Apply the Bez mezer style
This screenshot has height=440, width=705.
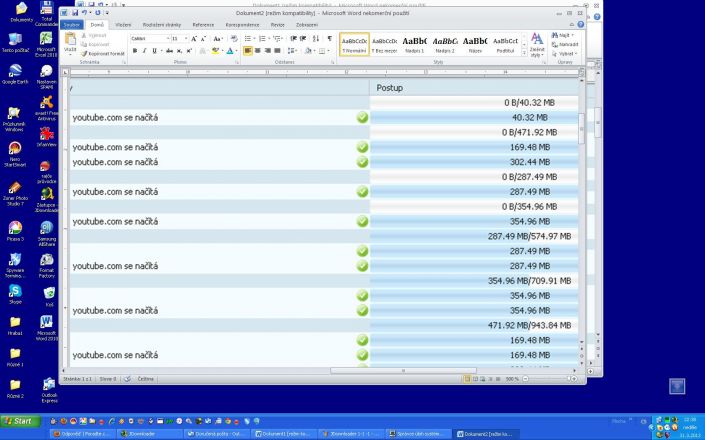384,44
